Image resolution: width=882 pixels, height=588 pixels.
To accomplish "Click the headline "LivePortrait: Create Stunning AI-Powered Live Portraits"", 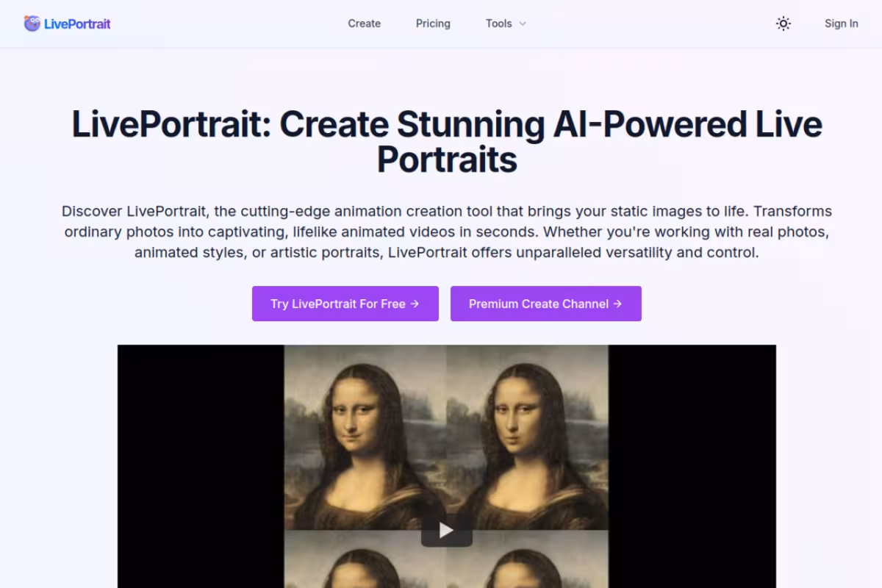I will [x=447, y=142].
